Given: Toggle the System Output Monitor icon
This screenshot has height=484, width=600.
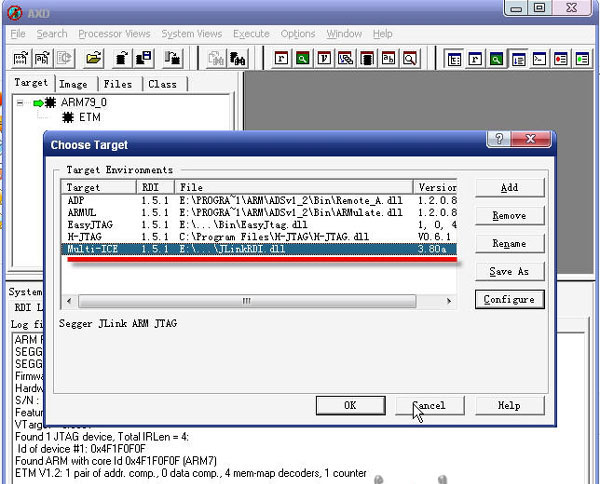Looking at the screenshot, I should pos(518,59).
